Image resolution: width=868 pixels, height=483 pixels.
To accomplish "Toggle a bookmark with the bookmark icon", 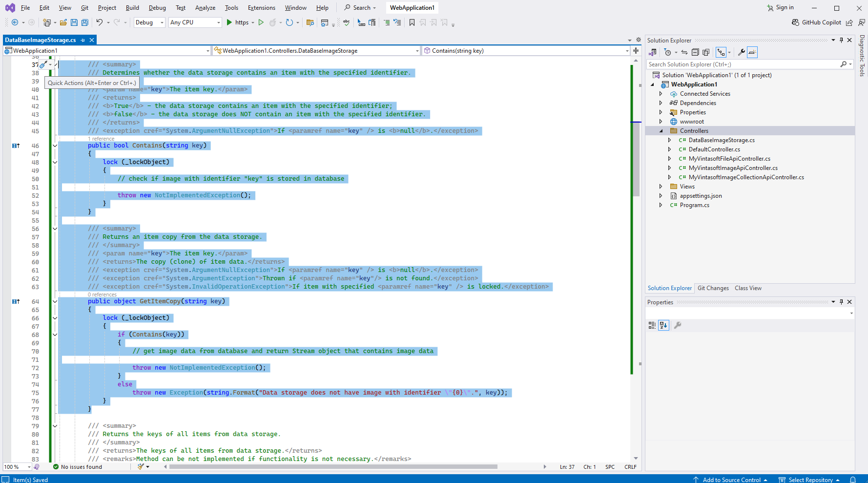I will click(x=412, y=22).
